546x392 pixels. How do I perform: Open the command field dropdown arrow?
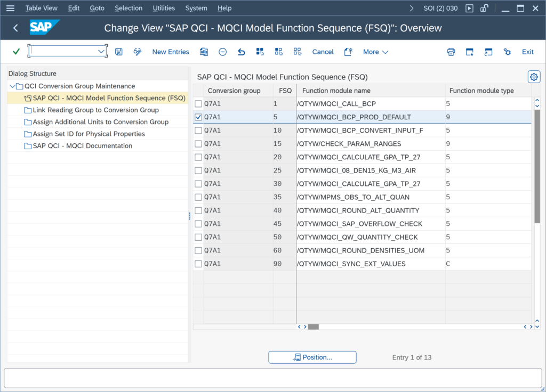pyautogui.click(x=101, y=52)
